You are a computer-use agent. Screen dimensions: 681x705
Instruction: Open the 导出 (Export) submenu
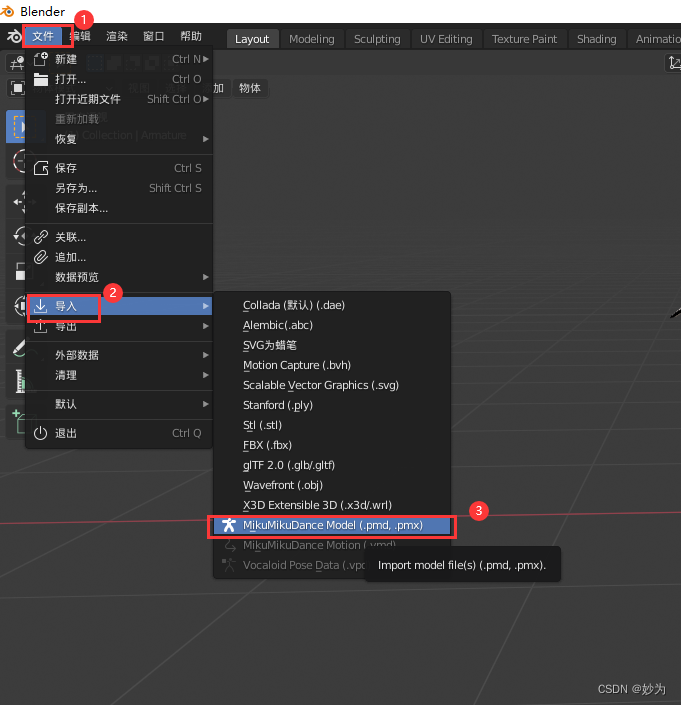pyautogui.click(x=119, y=326)
